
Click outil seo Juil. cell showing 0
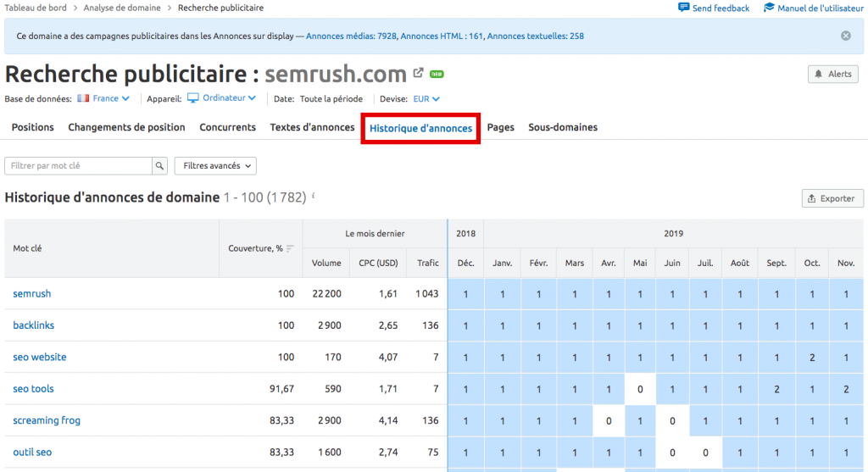(x=705, y=453)
